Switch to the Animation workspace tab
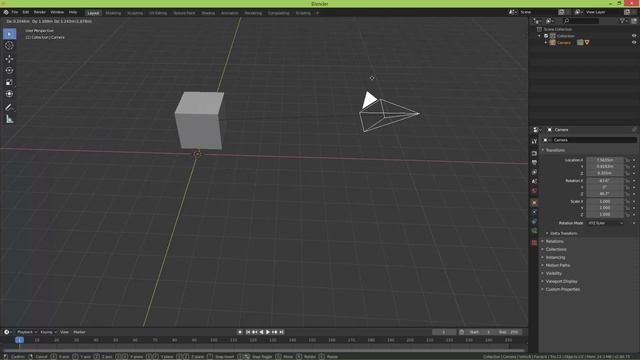This screenshot has width=640, height=360. 229,13
